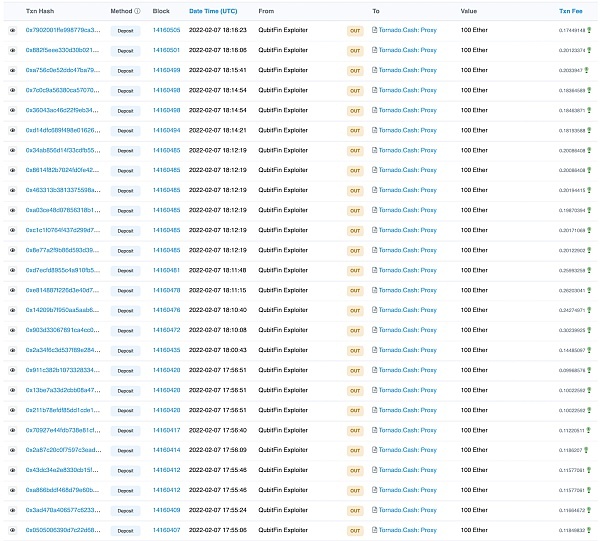Click the eye icon for block 14160417 transaction

point(13,430)
